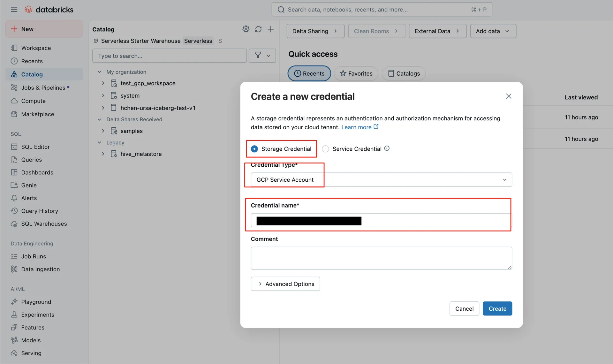Close the Create a new credential dialog
Image resolution: width=613 pixels, height=364 pixels.
coord(509,96)
